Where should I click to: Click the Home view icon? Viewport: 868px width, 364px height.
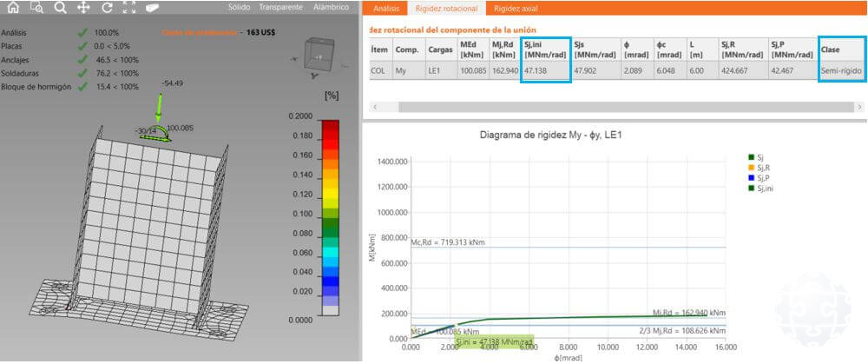pyautogui.click(x=13, y=8)
